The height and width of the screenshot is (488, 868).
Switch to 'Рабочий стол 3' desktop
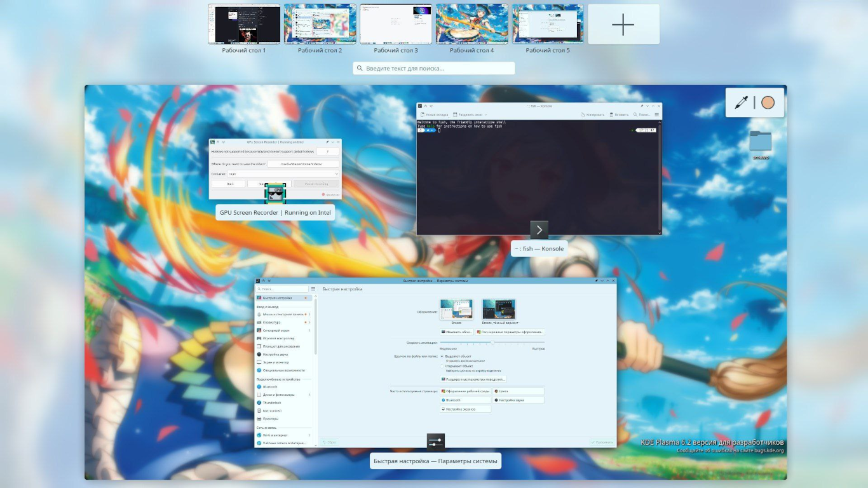click(395, 25)
